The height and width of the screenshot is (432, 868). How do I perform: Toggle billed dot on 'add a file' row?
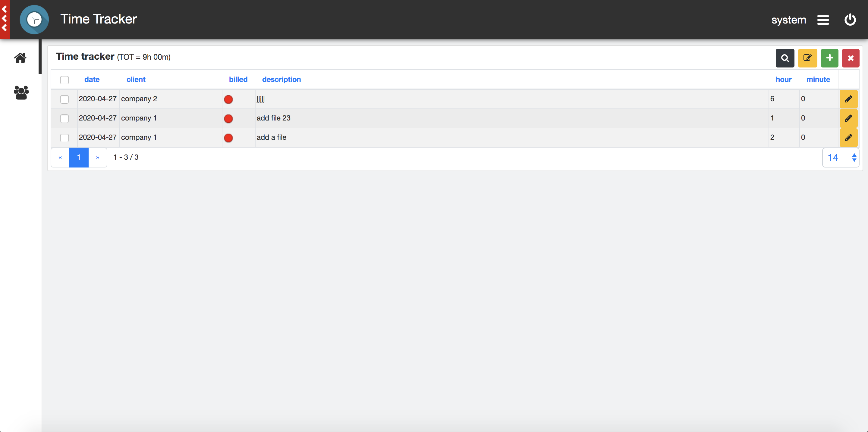(x=228, y=138)
